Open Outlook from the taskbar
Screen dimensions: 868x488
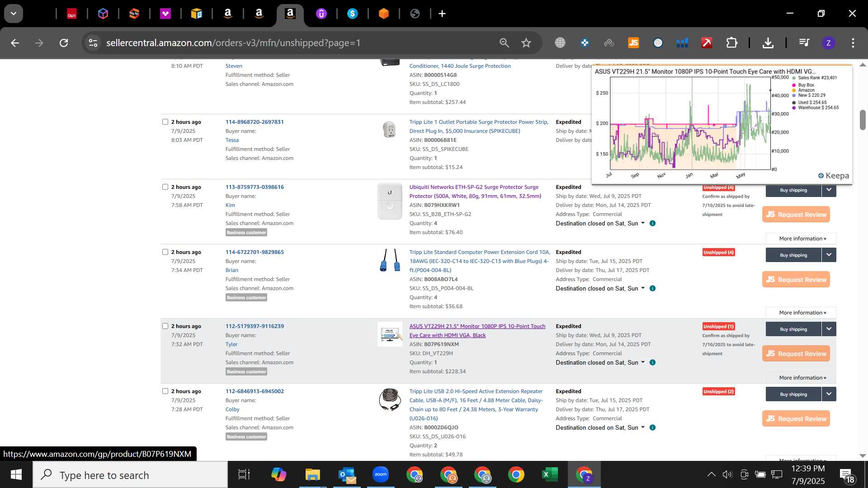tap(347, 474)
